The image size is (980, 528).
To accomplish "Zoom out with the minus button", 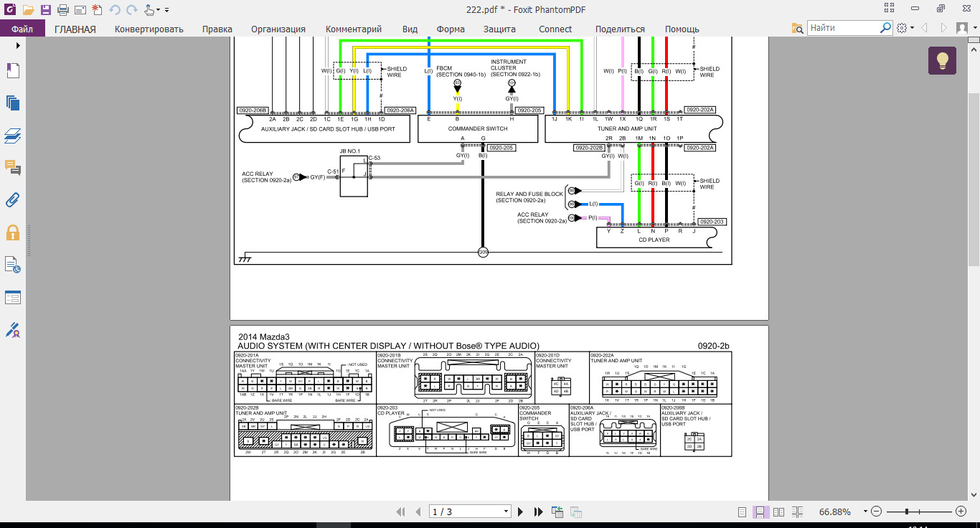I will (877, 511).
